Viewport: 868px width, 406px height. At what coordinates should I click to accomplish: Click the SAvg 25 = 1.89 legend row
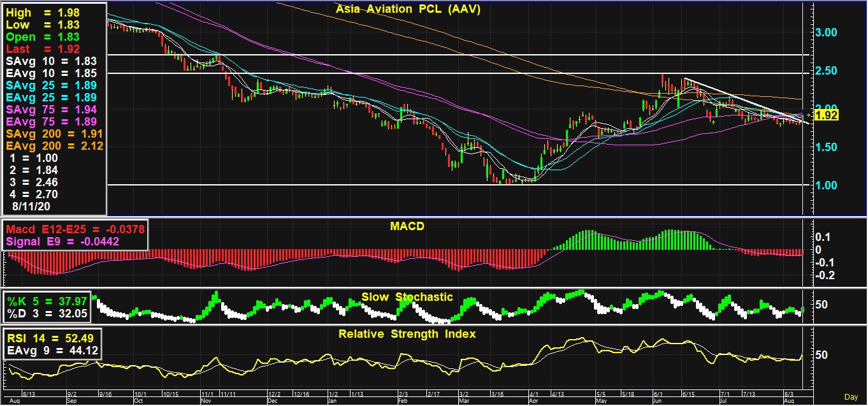click(x=51, y=85)
